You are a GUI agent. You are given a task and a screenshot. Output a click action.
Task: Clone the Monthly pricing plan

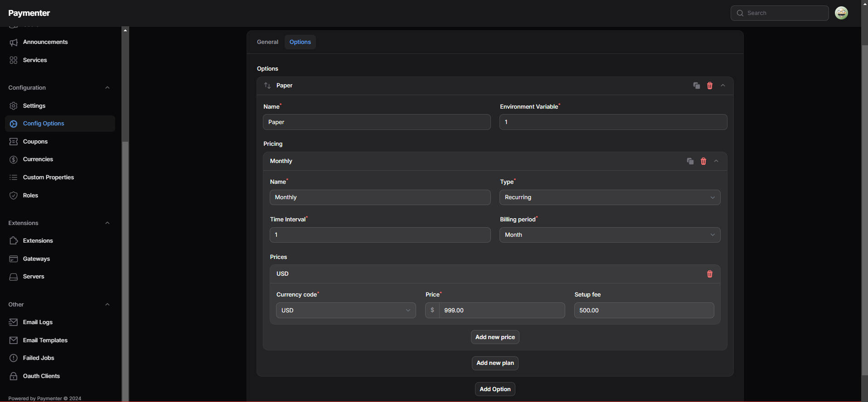coord(690,161)
